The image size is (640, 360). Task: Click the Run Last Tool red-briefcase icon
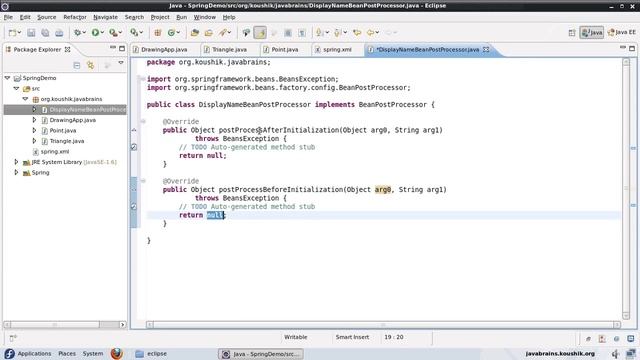tap(113, 33)
